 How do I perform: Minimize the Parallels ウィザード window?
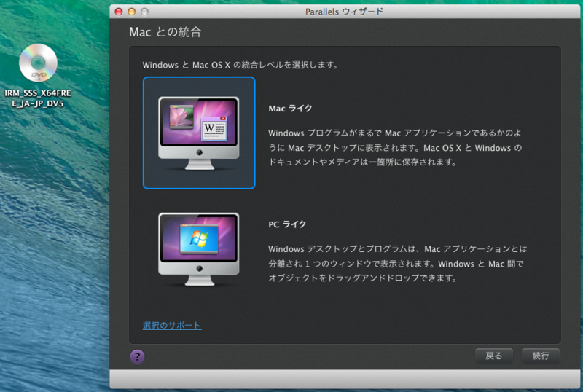[x=132, y=12]
